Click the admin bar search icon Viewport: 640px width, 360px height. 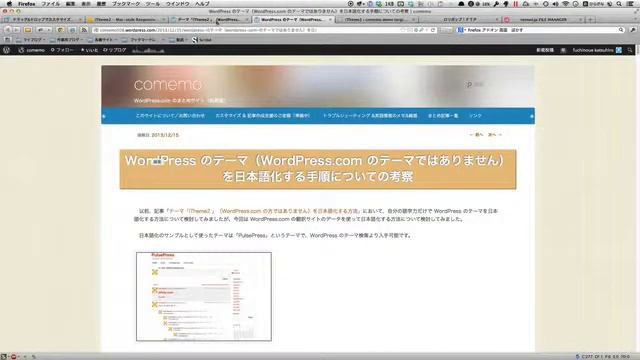click(x=630, y=50)
